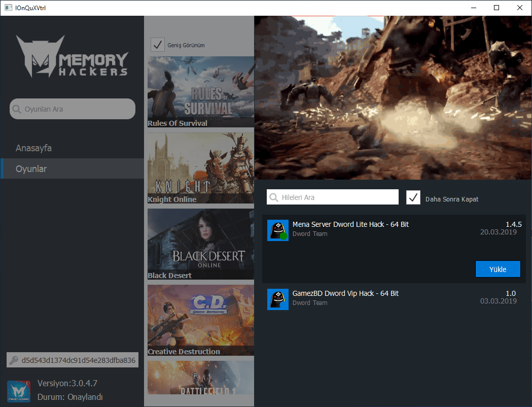Click version 1.0 of GamezBD hack

pos(511,293)
